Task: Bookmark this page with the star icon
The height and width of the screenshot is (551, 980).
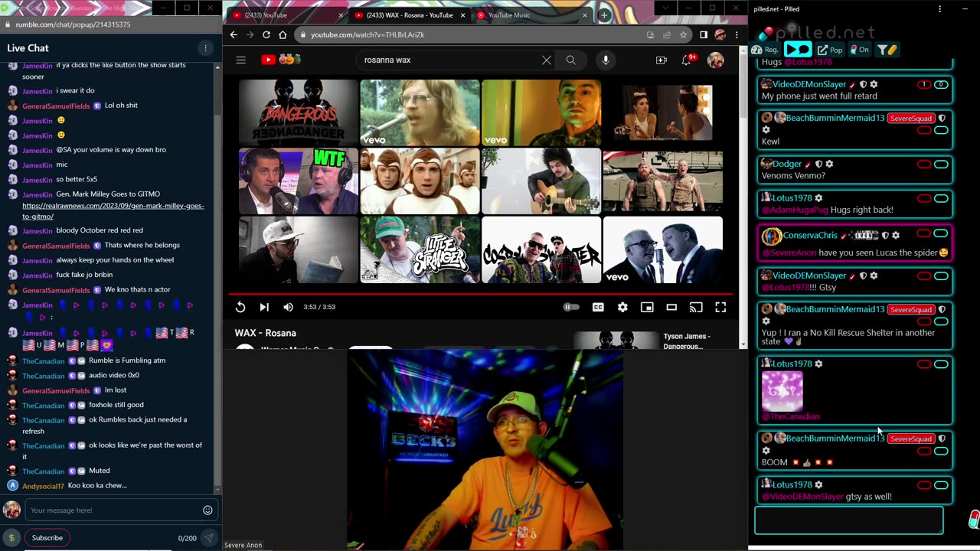Action: 683,34
